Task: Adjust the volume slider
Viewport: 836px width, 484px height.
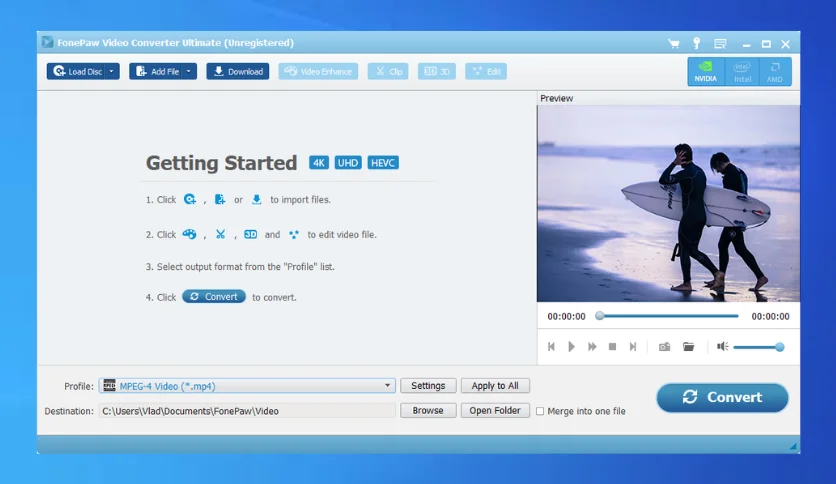Action: coord(758,348)
